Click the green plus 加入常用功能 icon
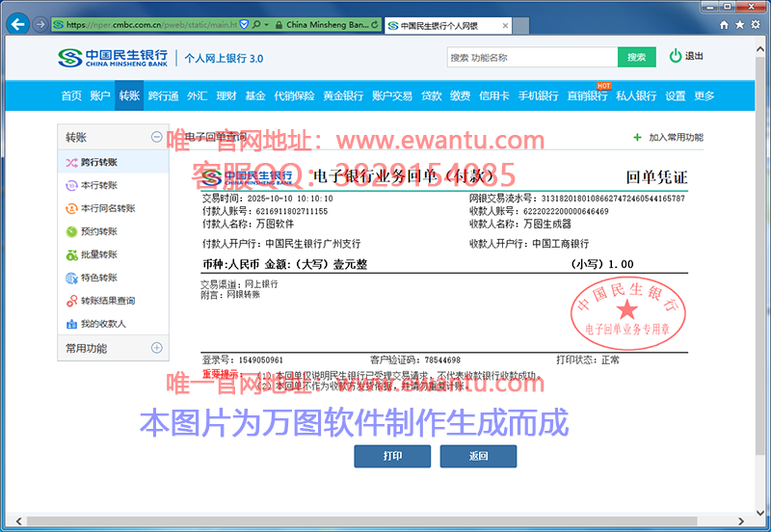The width and height of the screenshot is (771, 532). (x=637, y=137)
